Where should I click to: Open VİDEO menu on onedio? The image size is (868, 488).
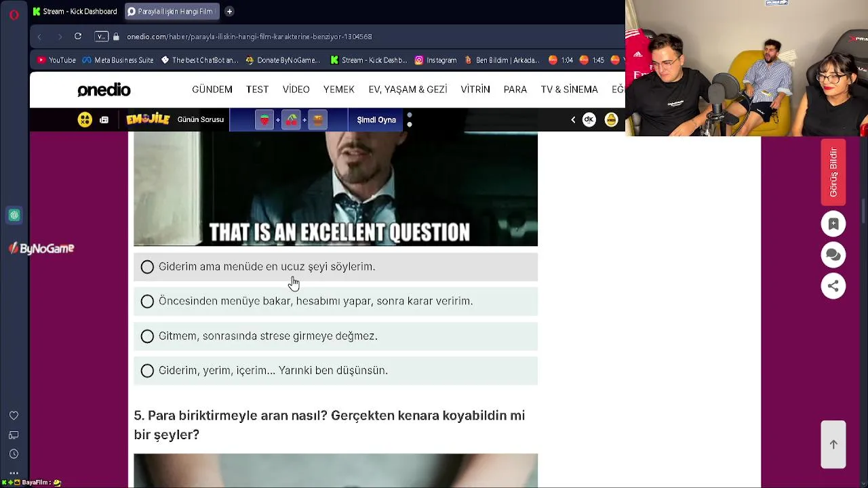coord(296,89)
